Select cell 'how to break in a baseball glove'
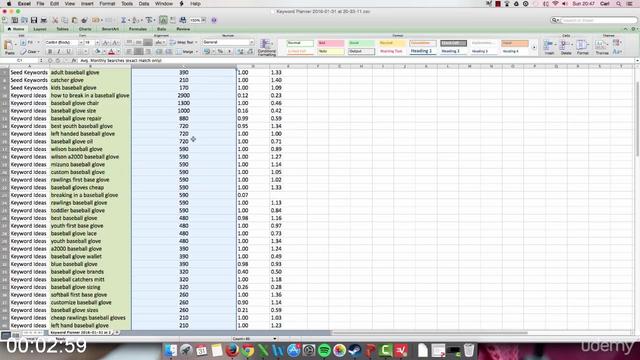 (x=90, y=95)
